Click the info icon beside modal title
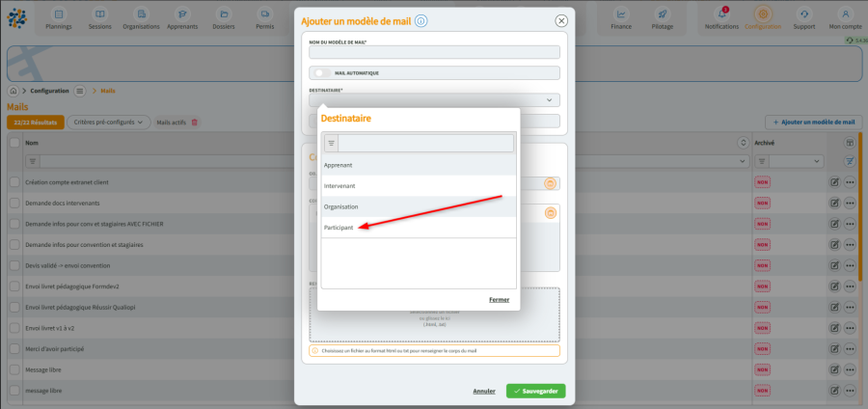Image resolution: width=868 pixels, height=409 pixels. pos(421,20)
